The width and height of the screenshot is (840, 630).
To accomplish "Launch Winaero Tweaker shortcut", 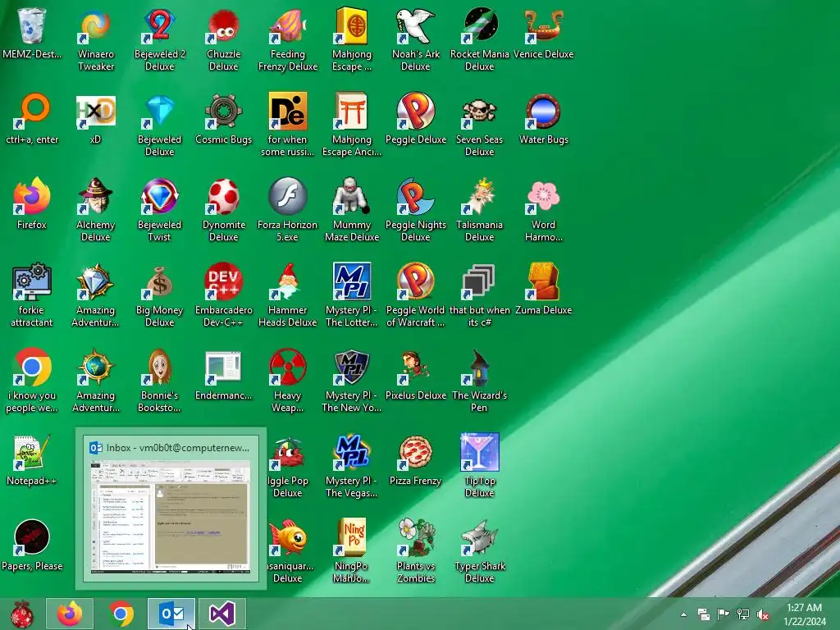I will click(x=95, y=25).
